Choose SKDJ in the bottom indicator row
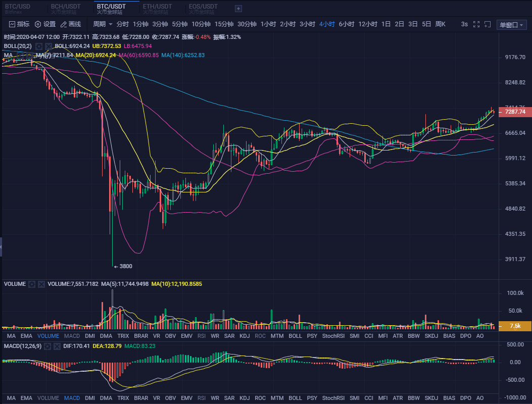The image size is (532, 404). click(431, 398)
